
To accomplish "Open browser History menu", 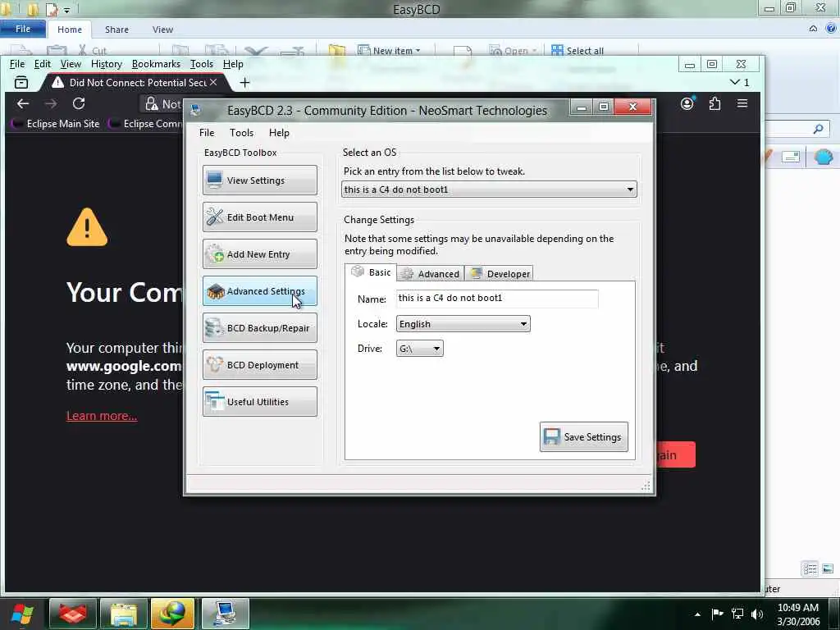I will coord(106,64).
